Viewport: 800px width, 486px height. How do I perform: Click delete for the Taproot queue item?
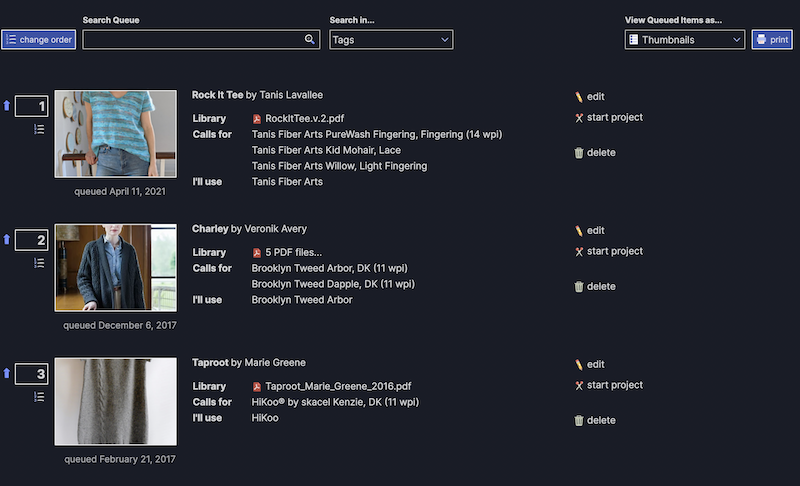[601, 421]
